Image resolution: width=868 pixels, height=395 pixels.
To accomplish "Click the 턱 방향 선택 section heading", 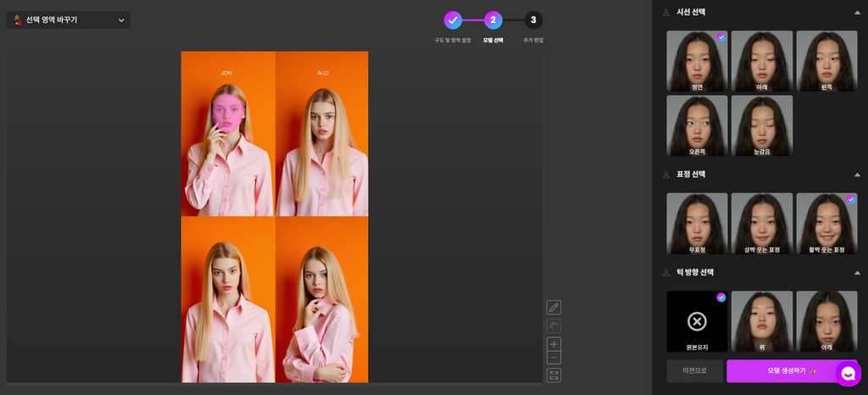I will point(695,272).
